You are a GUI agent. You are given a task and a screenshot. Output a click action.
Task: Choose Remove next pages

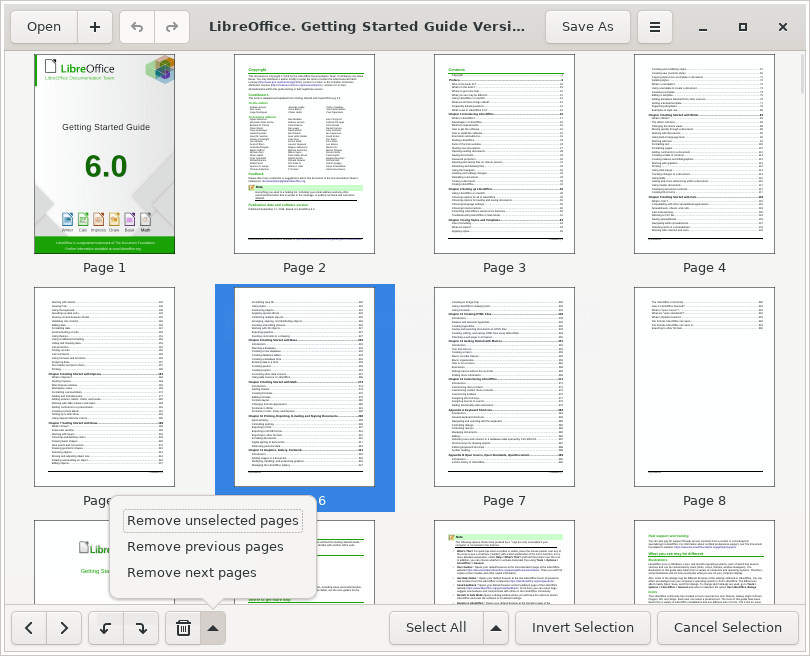coord(192,572)
